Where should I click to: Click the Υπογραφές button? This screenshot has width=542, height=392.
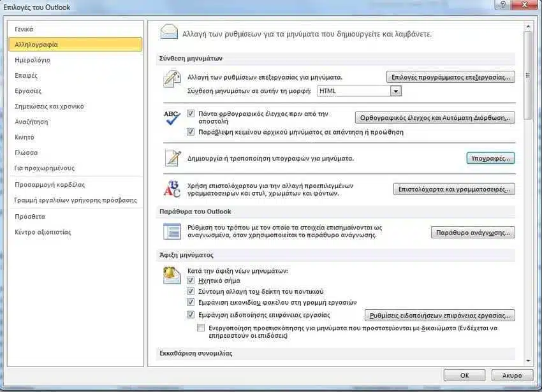(x=490, y=158)
